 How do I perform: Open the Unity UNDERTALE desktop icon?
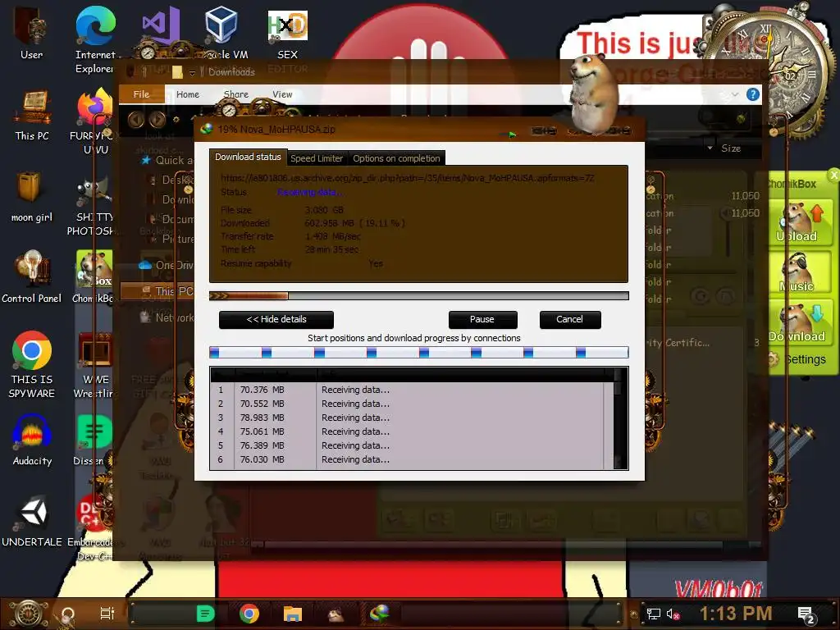tap(32, 521)
